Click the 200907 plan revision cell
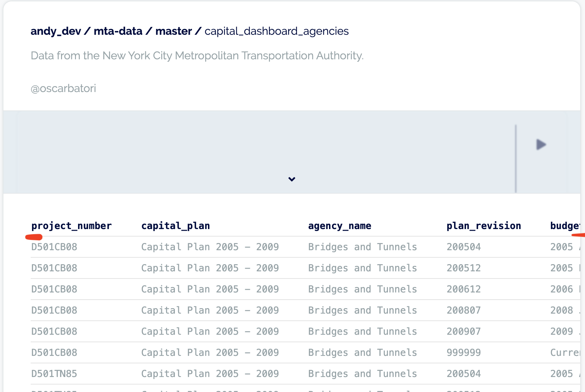The width and height of the screenshot is (585, 392). click(x=464, y=331)
